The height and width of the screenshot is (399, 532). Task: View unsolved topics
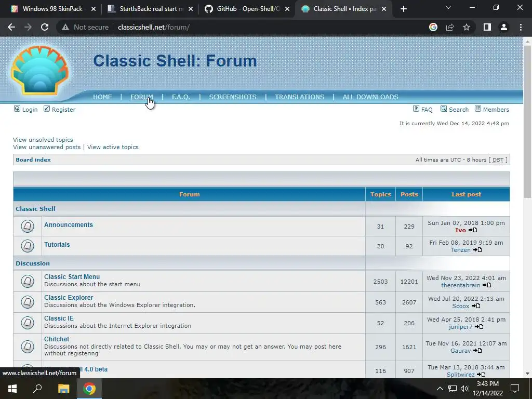pos(43,140)
